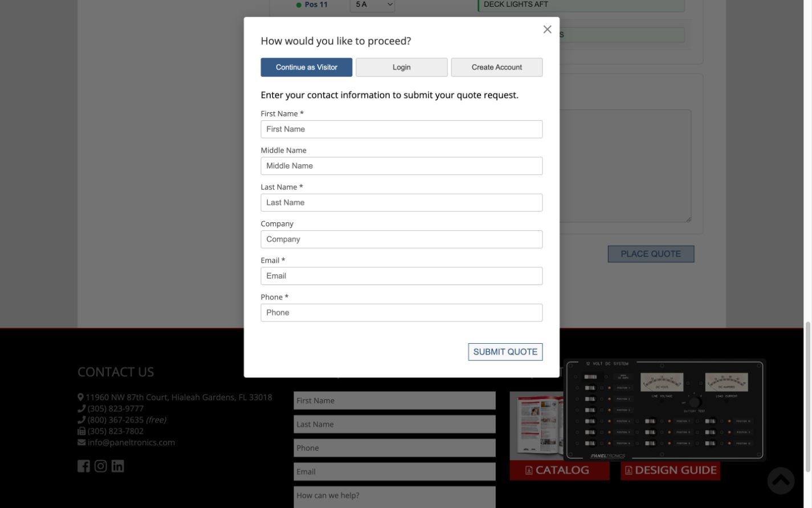The height and width of the screenshot is (508, 812).
Task: Focus the Company input field
Action: point(402,239)
